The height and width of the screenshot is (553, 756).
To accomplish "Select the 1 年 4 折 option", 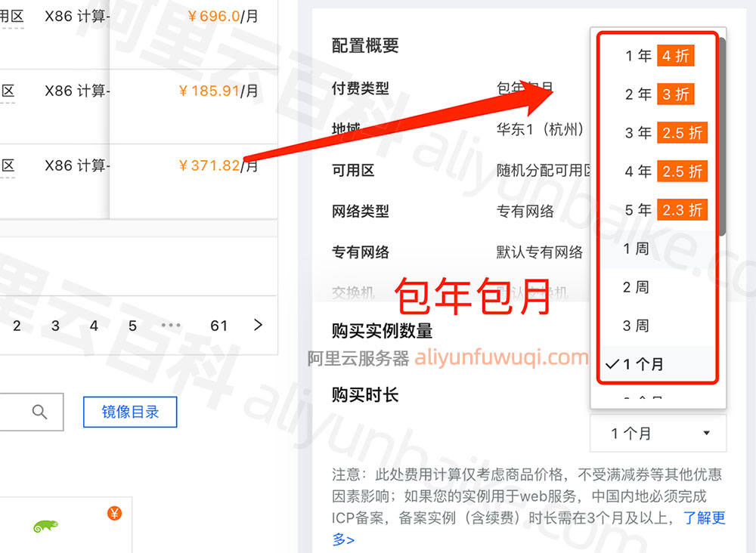I will 658,56.
